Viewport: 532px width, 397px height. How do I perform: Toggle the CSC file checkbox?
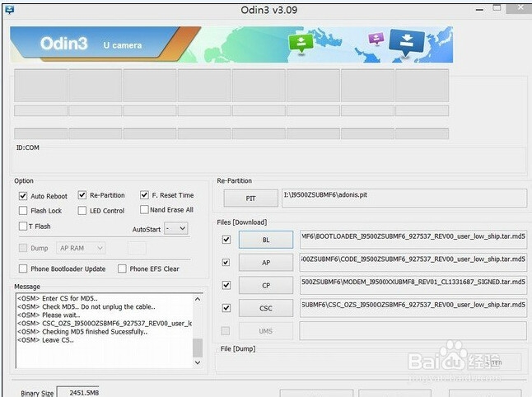pyautogui.click(x=226, y=308)
